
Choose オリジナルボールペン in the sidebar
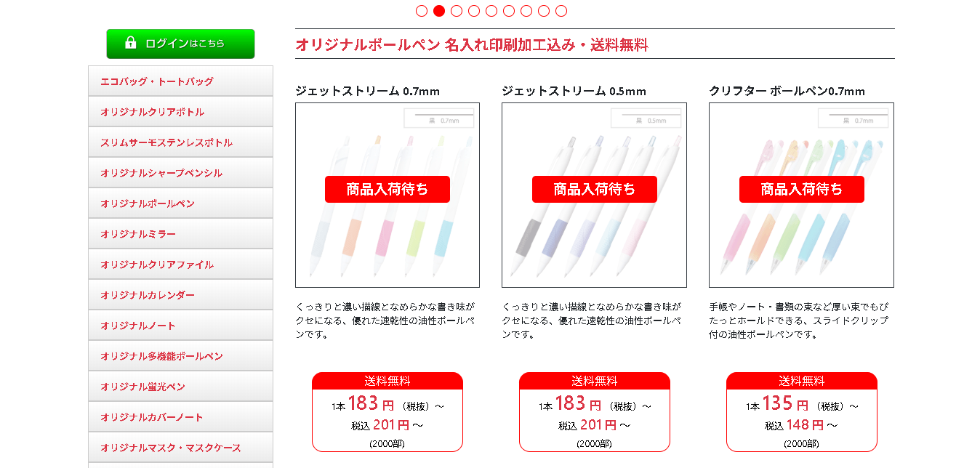click(x=180, y=203)
